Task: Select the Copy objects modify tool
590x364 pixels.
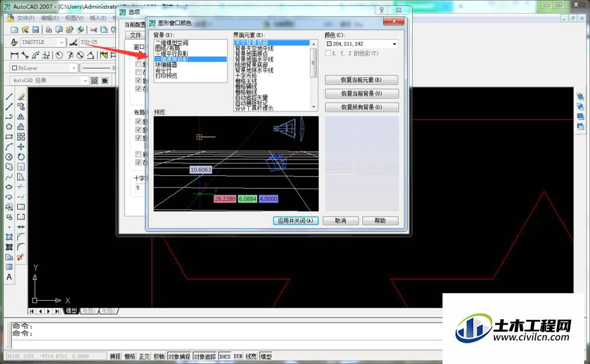Action: [x=21, y=107]
